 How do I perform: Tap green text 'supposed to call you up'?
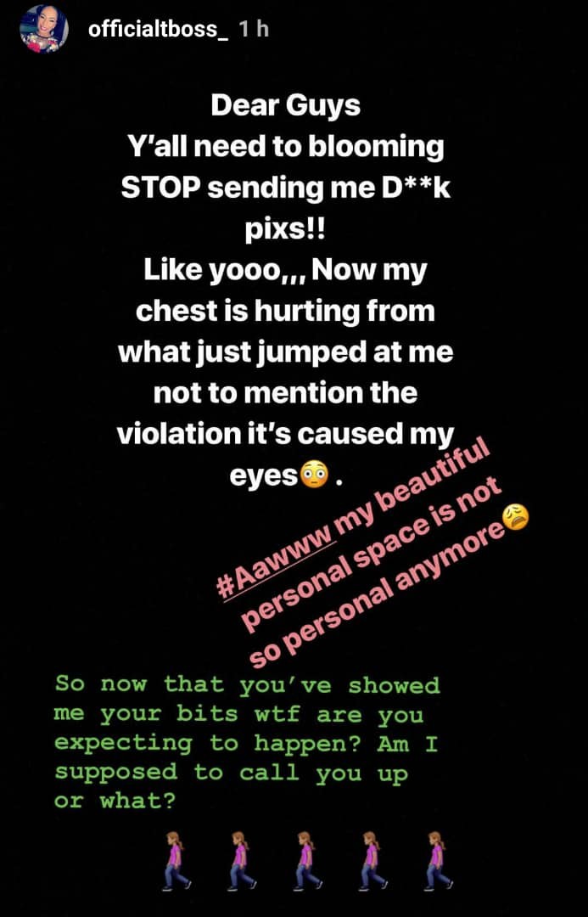[x=231, y=774]
